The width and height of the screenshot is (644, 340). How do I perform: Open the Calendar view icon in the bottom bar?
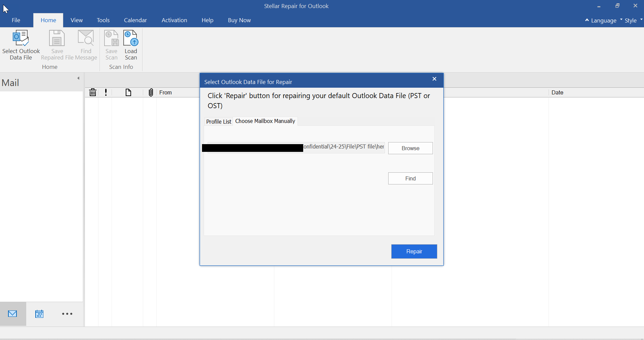pyautogui.click(x=39, y=314)
